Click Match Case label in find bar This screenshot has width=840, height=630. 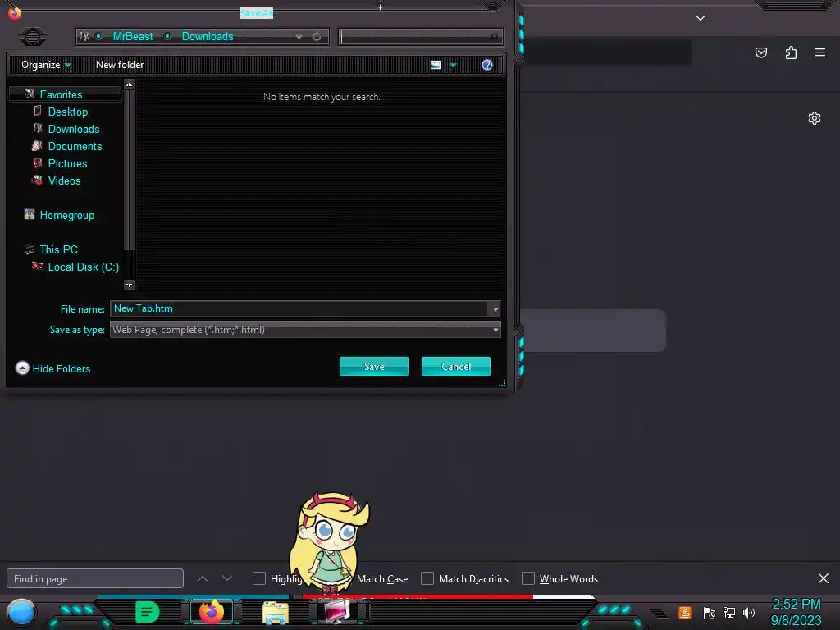(382, 579)
